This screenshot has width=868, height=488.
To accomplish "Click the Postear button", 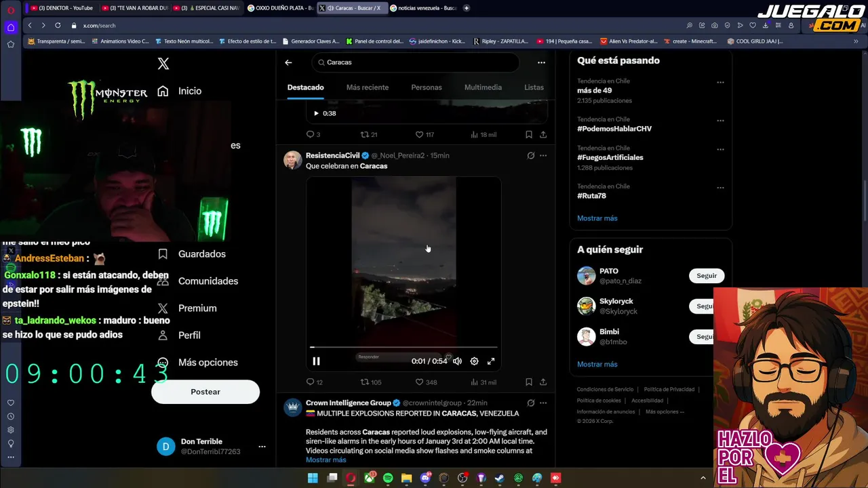I will (205, 392).
